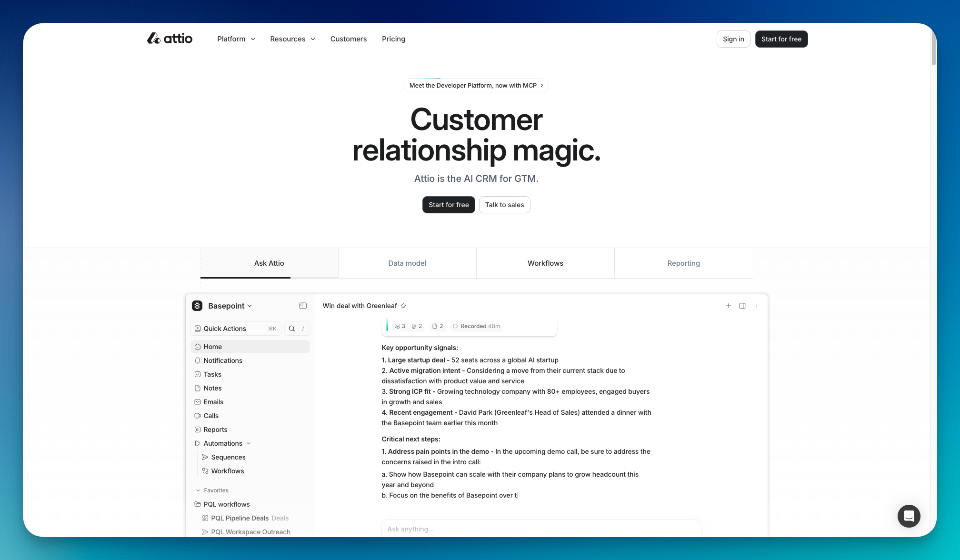Click the Customer relationship magic headline
960x560 pixels.
coord(476,135)
